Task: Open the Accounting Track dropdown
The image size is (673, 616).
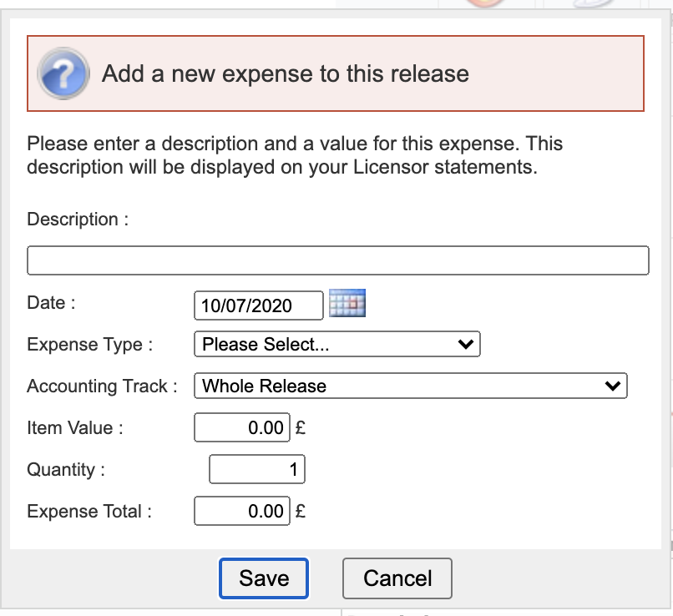Action: click(410, 386)
